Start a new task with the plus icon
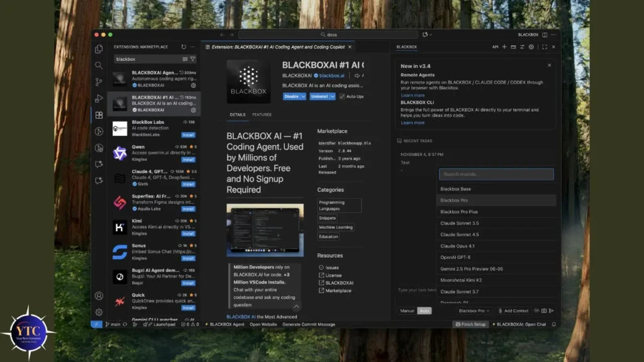The height and width of the screenshot is (362, 644). pos(504,47)
